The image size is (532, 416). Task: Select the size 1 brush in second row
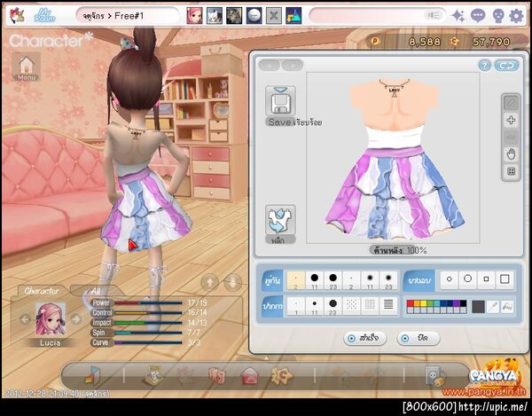(x=296, y=306)
